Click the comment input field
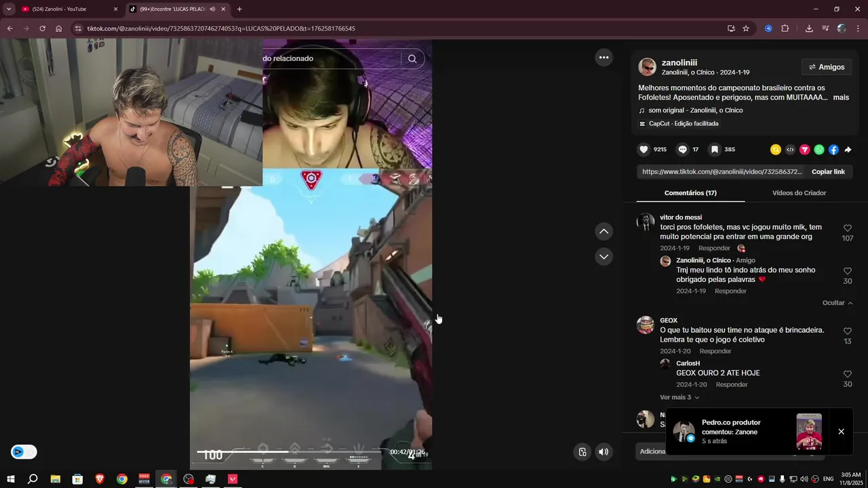This screenshot has width=868, height=488. (x=651, y=451)
